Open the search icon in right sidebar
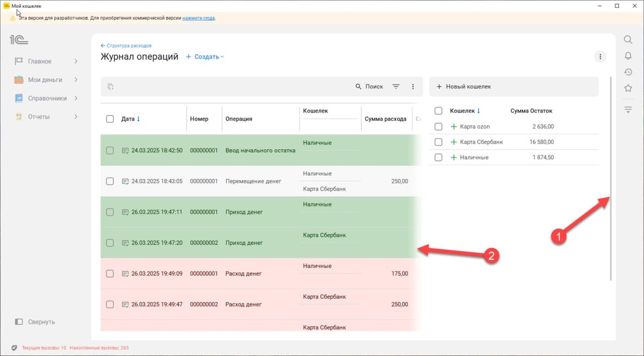This screenshot has height=356, width=644. click(627, 40)
